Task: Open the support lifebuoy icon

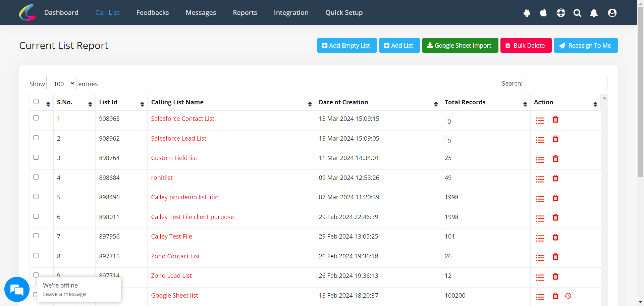Action: pyautogui.click(x=561, y=13)
